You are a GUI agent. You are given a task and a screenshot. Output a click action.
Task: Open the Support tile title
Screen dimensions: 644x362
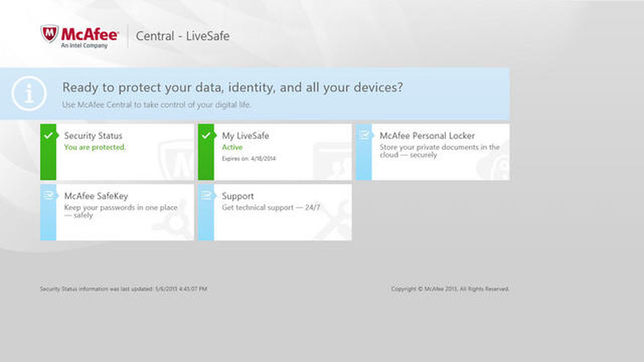tap(238, 196)
